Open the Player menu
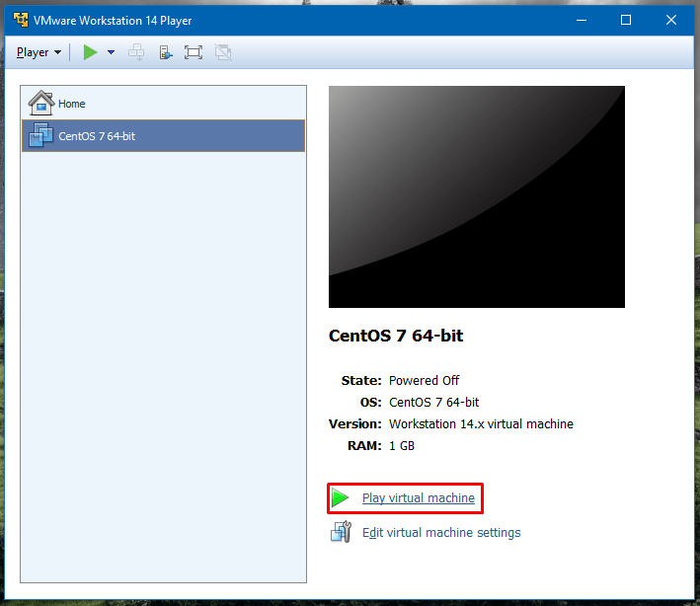Viewport: 700px width, 606px height. click(x=39, y=52)
